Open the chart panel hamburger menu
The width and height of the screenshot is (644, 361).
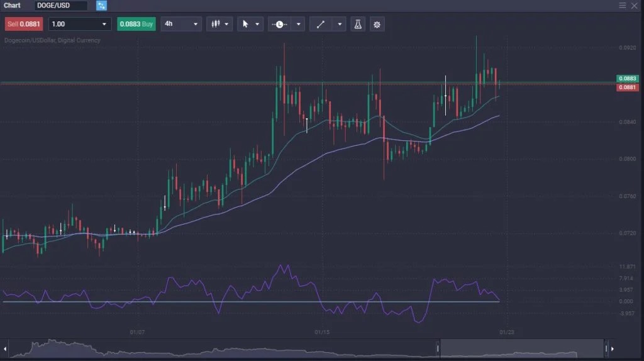(x=623, y=6)
